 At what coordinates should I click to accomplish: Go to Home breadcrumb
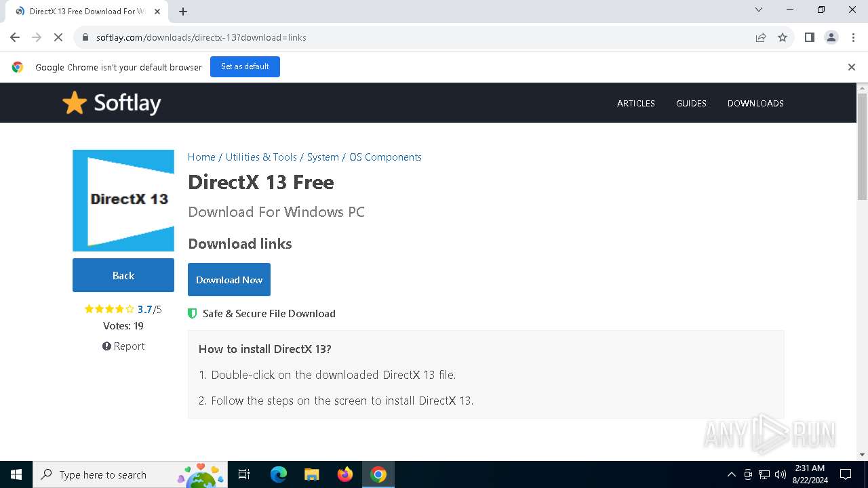(x=201, y=157)
